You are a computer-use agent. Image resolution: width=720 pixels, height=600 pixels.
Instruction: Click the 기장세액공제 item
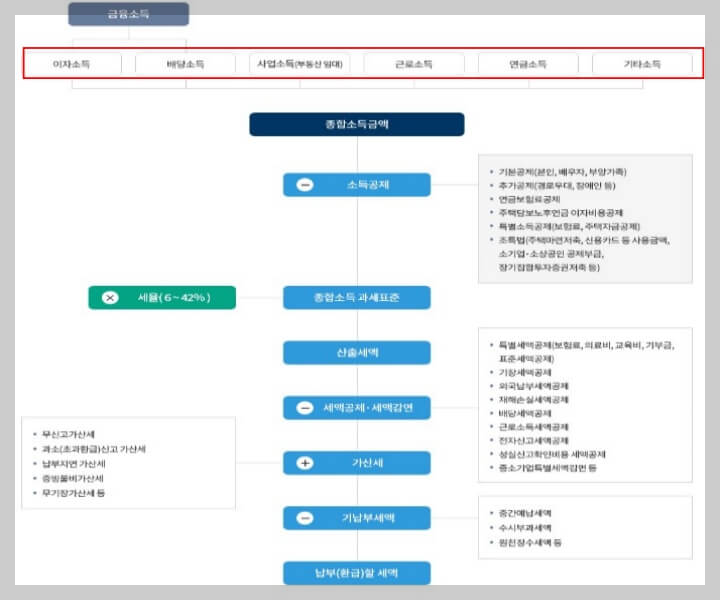coord(525,372)
